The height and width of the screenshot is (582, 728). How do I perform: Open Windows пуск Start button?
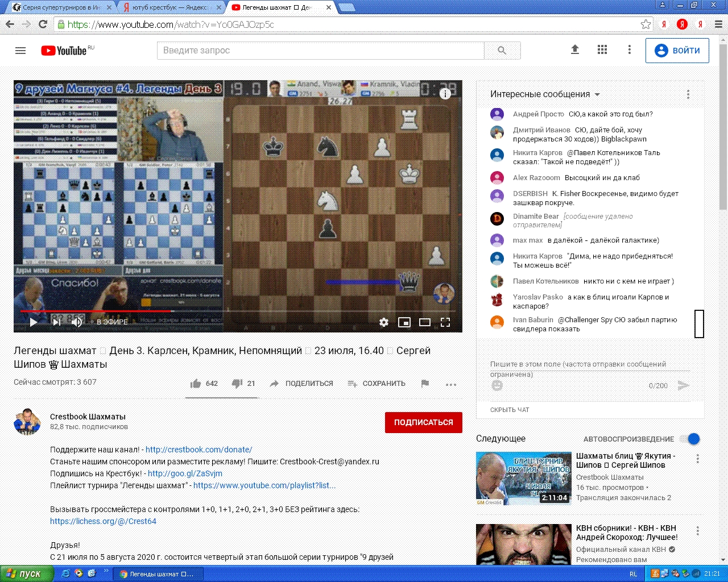pyautogui.click(x=27, y=573)
